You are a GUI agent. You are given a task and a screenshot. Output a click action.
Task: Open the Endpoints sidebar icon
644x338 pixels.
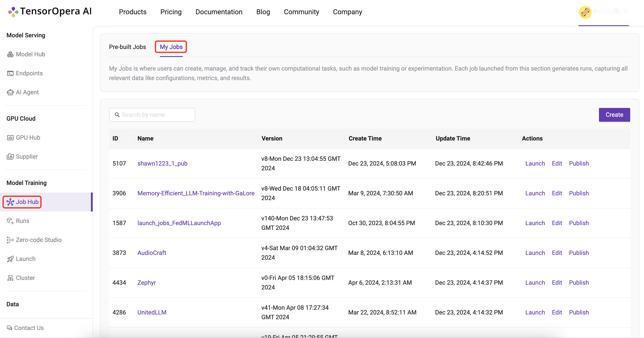[x=10, y=73]
